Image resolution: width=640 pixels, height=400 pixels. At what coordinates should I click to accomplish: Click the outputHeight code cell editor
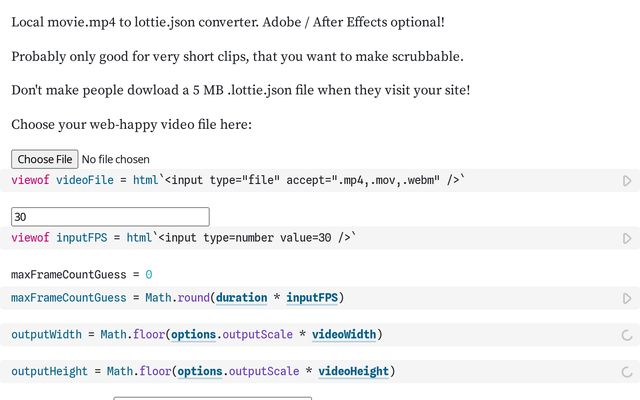coord(500,371)
